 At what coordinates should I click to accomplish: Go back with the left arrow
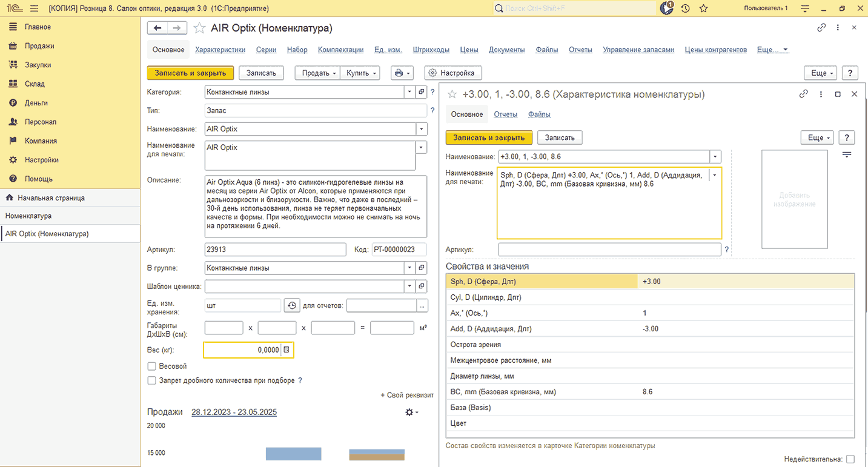click(157, 28)
